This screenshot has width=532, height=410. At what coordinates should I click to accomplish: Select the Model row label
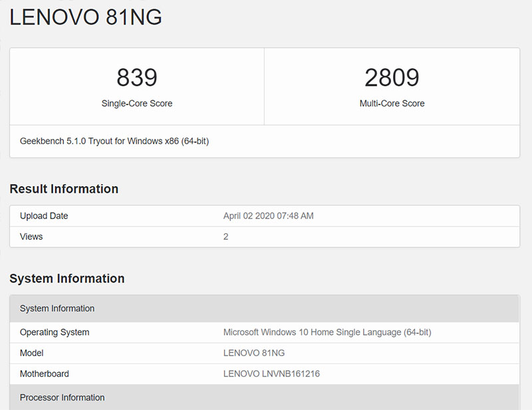coord(33,353)
